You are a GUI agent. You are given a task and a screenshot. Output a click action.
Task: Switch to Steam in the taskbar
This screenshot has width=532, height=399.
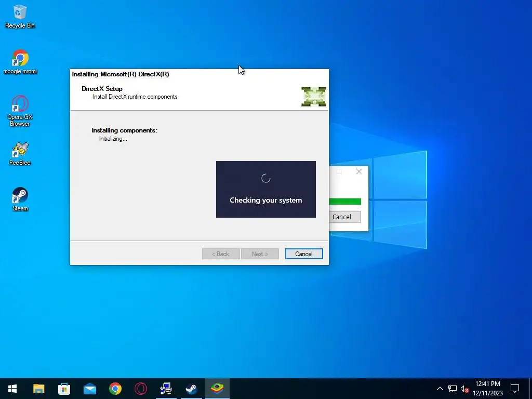(191, 389)
